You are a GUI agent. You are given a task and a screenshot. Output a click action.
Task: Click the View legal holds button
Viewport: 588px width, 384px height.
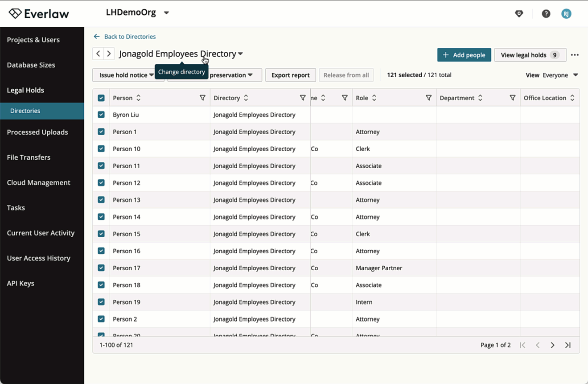tap(530, 55)
